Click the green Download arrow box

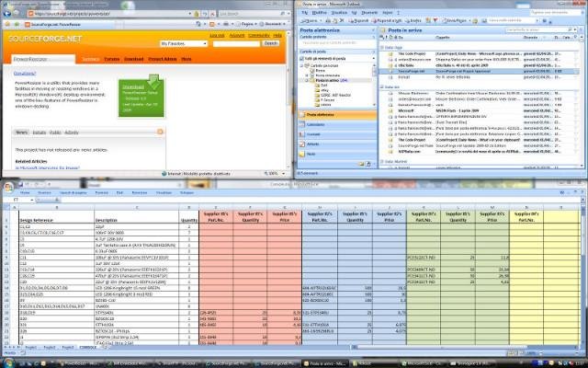coord(141,96)
